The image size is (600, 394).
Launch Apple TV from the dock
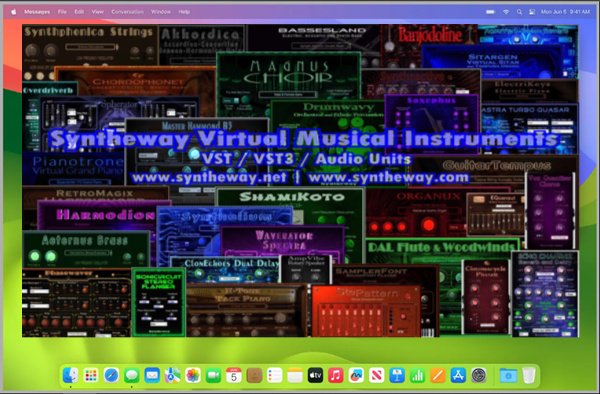pyautogui.click(x=315, y=375)
